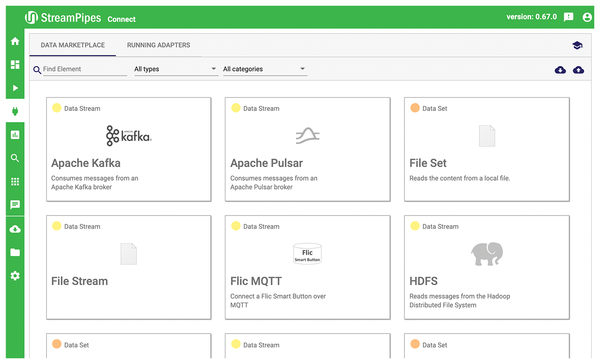
Task: Select the File Stream adapter title
Action: click(x=80, y=281)
